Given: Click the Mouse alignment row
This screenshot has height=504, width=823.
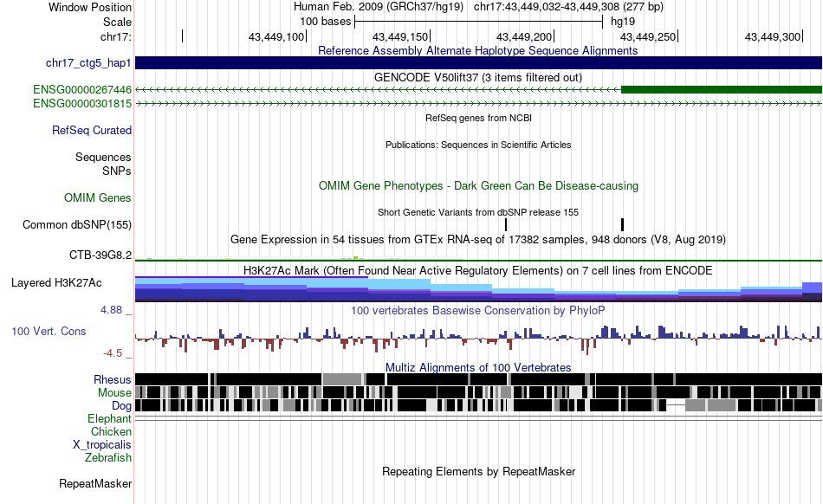Looking at the screenshot, I should tap(478, 392).
